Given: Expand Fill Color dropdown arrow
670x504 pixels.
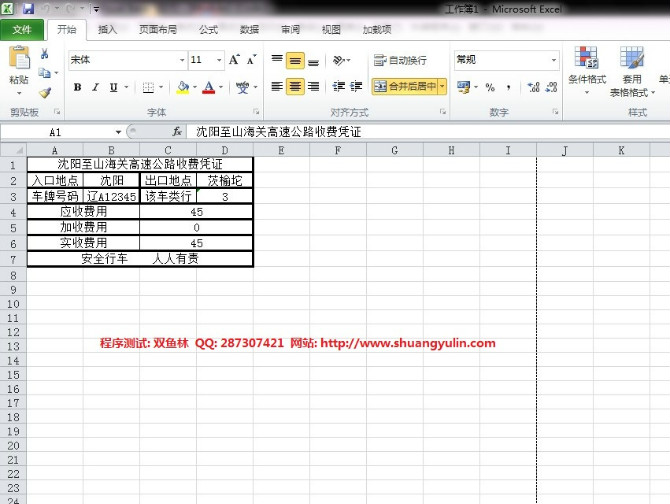Looking at the screenshot, I should 195,88.
